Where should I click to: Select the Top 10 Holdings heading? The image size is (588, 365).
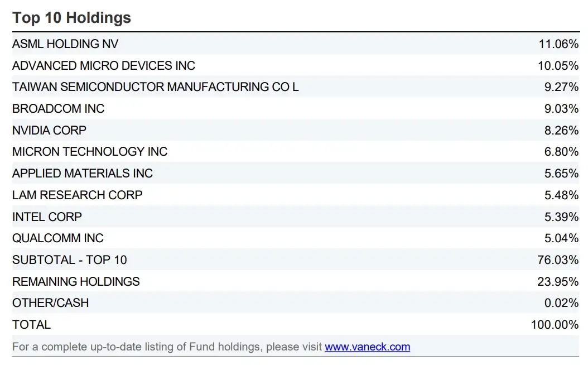point(71,18)
